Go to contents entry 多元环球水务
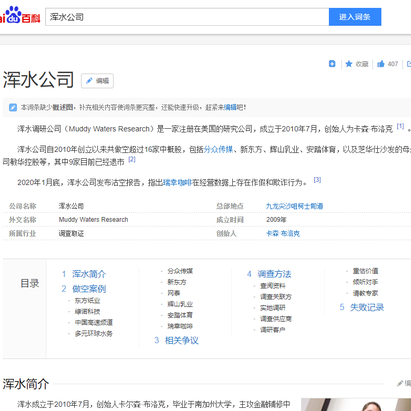411x411 pixels. coord(94,334)
